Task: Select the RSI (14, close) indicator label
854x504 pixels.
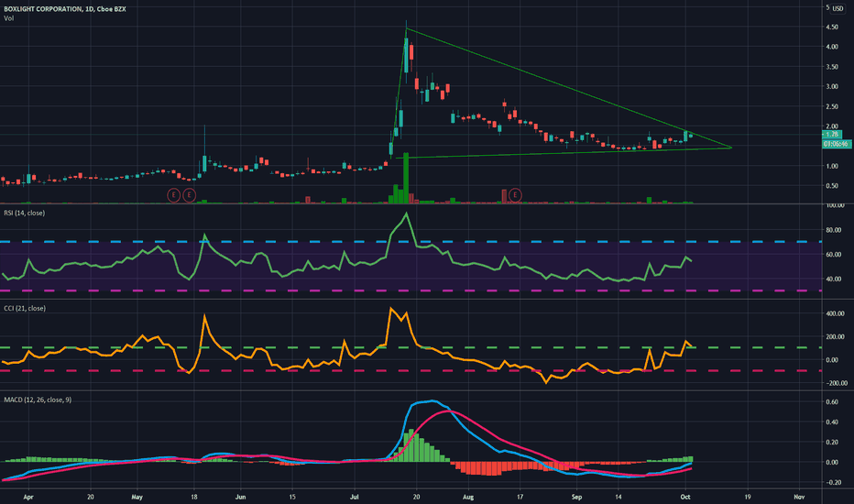Action: coord(25,213)
